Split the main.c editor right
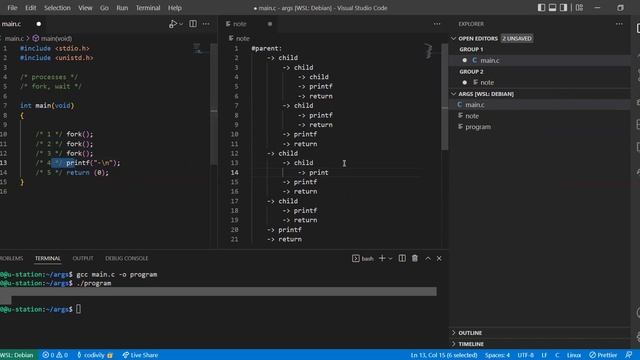640x360 pixels. (x=193, y=24)
